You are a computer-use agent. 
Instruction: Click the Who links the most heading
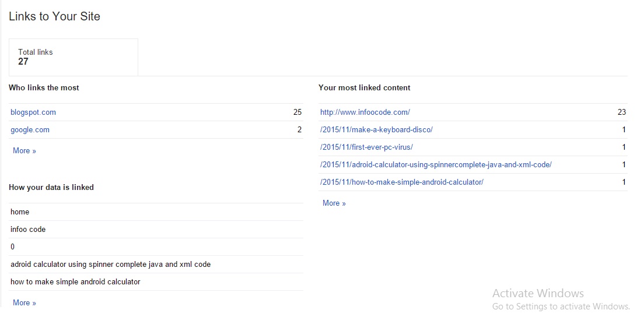click(x=44, y=88)
